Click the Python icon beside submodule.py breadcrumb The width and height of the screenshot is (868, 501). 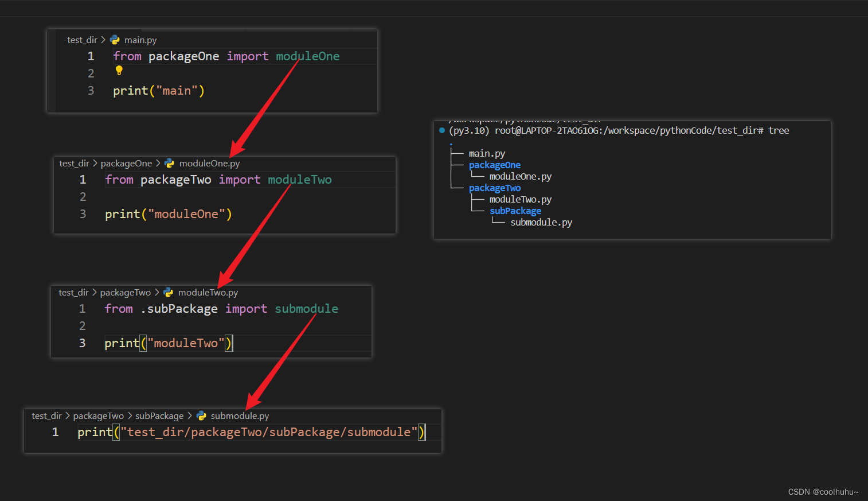(x=201, y=415)
